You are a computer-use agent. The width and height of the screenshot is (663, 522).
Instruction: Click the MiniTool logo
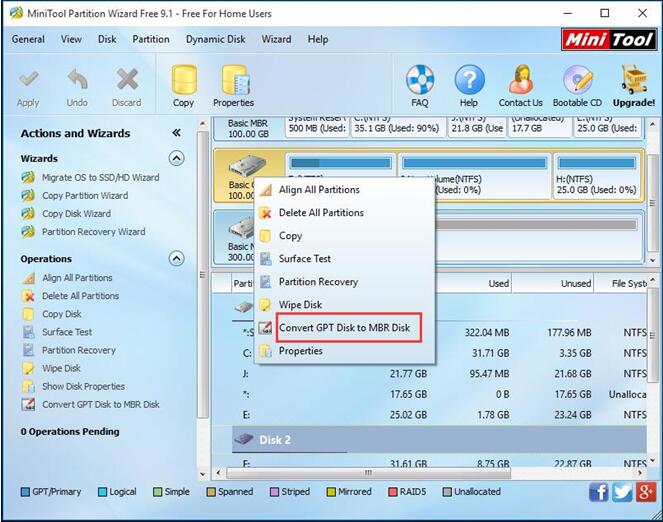609,40
